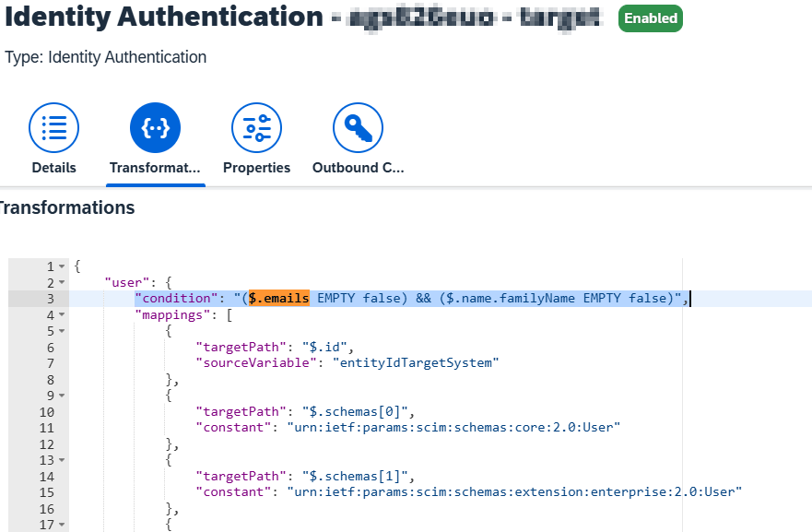
Task: Click line number 10 in the gutter
Action: coord(47,412)
